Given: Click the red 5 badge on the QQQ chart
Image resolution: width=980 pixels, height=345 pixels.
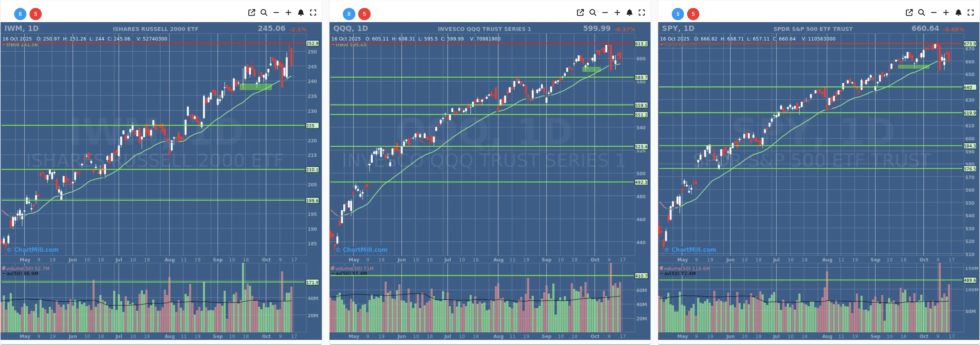Looking at the screenshot, I should 364,14.
